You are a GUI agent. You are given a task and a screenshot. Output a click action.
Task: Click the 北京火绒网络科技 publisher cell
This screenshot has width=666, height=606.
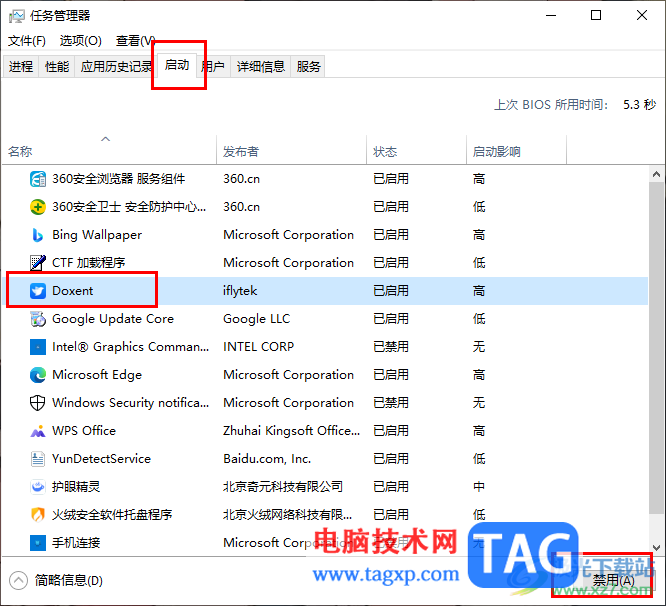coord(288,515)
